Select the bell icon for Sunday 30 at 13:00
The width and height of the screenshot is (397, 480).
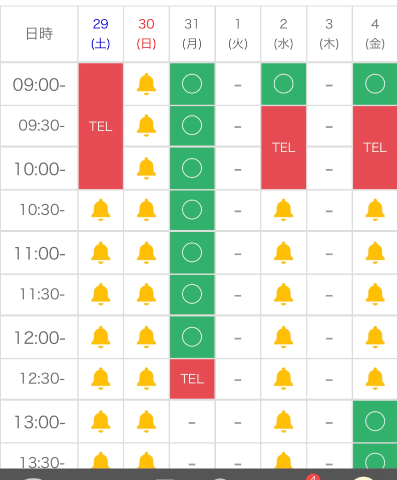[146, 421]
